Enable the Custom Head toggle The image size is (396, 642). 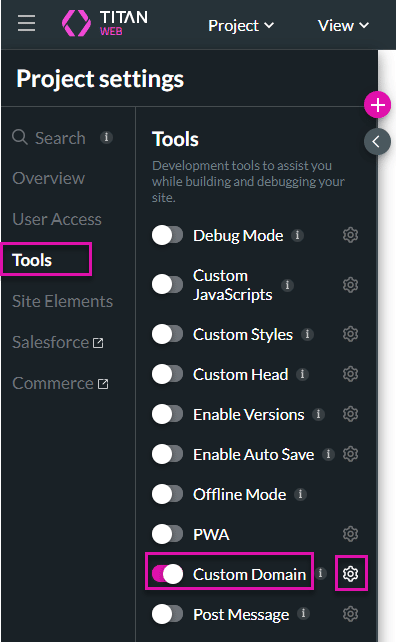point(167,374)
